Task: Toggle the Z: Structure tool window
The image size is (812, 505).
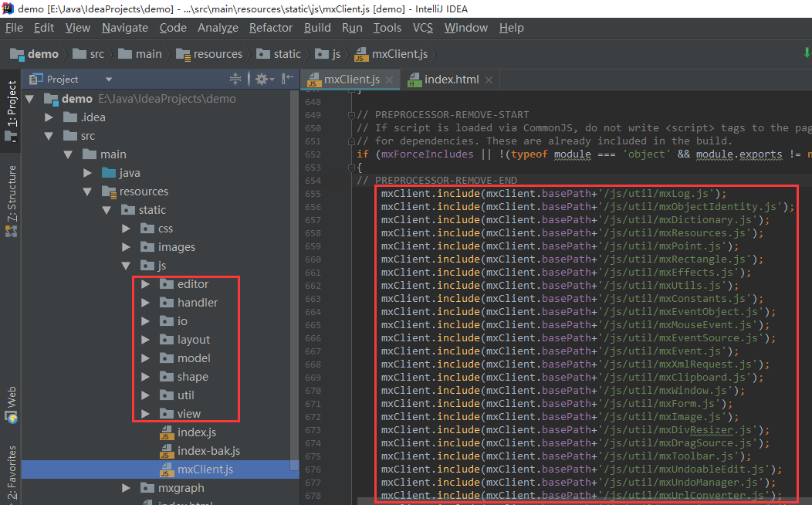Action: tap(11, 201)
